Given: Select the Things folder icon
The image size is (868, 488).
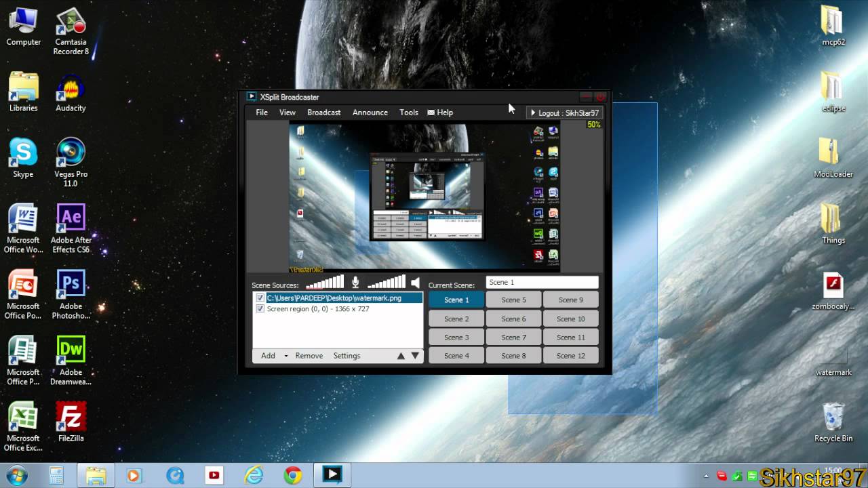Looking at the screenshot, I should click(x=833, y=224).
